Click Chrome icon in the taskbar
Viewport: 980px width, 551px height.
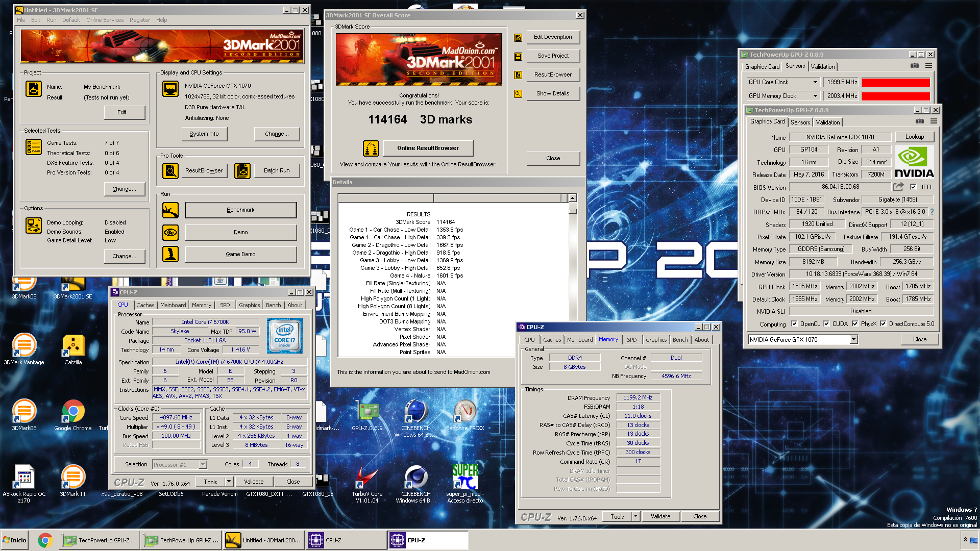pos(45,540)
